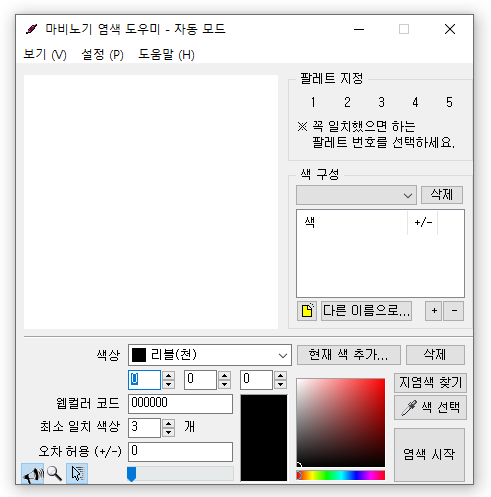491x497 pixels.
Task: Minimize the 마비노기 염색 도우미 window
Action: point(359,29)
